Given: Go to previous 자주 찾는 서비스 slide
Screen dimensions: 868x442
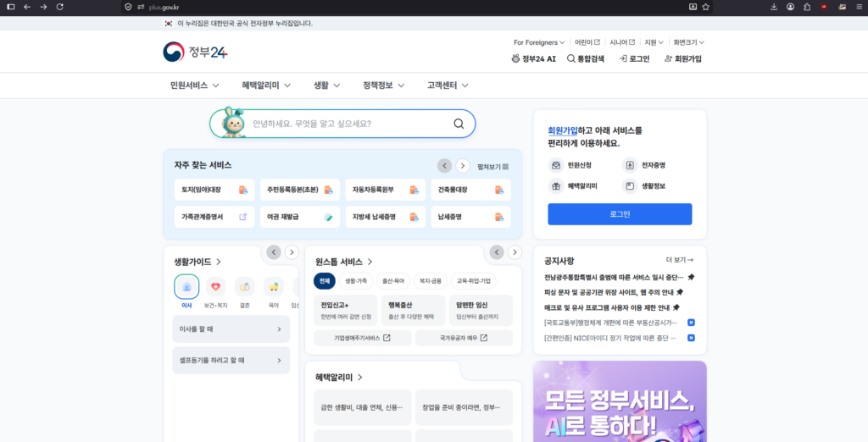Looking at the screenshot, I should [x=444, y=166].
